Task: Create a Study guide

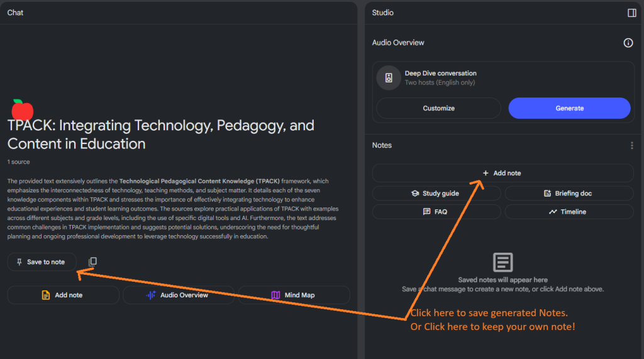Action: pyautogui.click(x=436, y=194)
